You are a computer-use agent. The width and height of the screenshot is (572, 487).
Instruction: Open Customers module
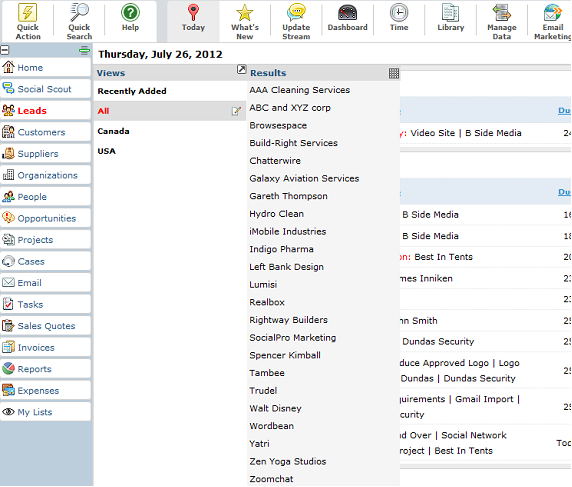[45, 132]
